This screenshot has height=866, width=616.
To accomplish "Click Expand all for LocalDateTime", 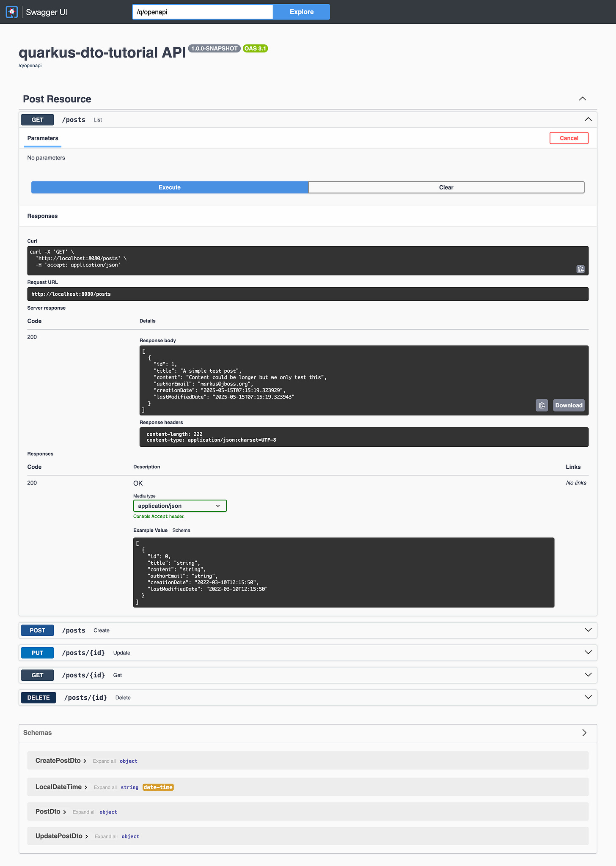I will tap(105, 787).
